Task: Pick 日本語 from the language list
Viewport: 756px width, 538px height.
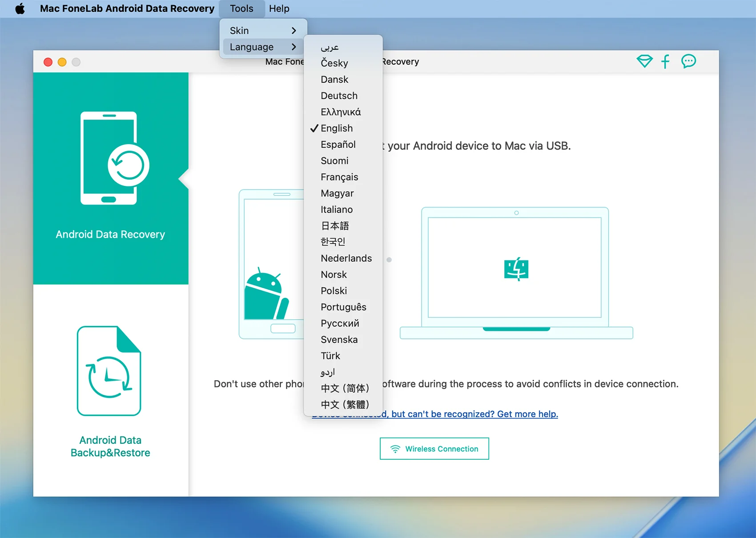Action: pyautogui.click(x=335, y=226)
